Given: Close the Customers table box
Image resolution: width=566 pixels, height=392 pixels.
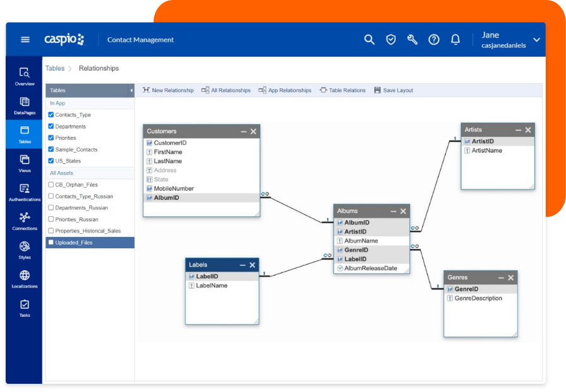Looking at the screenshot, I should (254, 132).
